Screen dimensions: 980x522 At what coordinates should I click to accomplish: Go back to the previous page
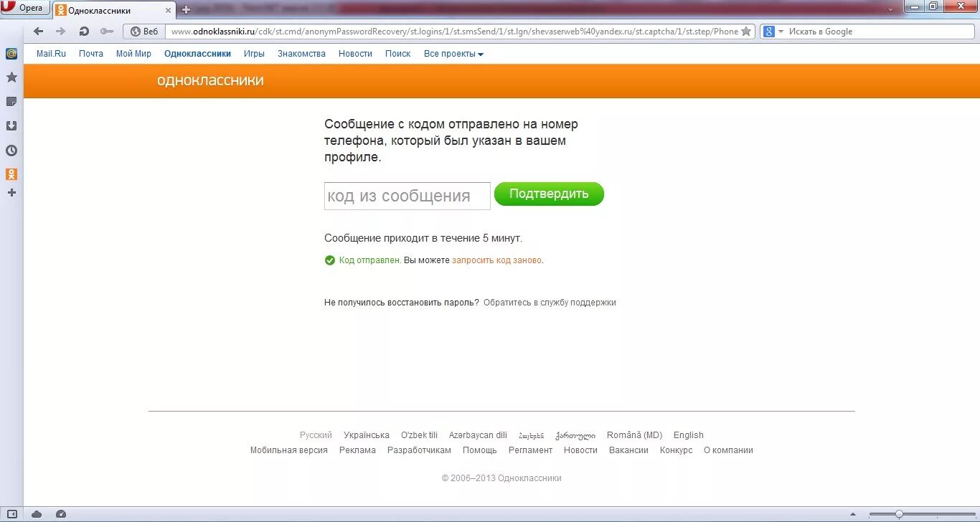point(39,32)
